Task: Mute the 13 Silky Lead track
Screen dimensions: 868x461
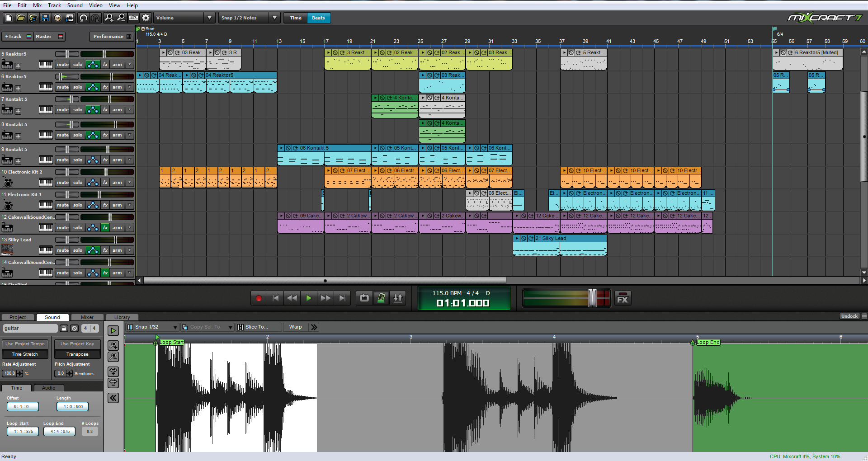Action: [63, 250]
